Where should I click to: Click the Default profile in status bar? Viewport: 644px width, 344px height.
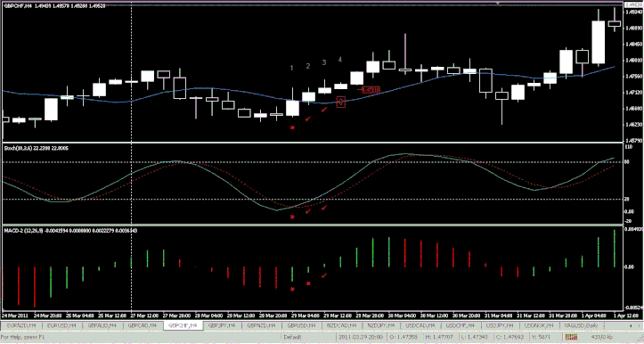point(292,337)
